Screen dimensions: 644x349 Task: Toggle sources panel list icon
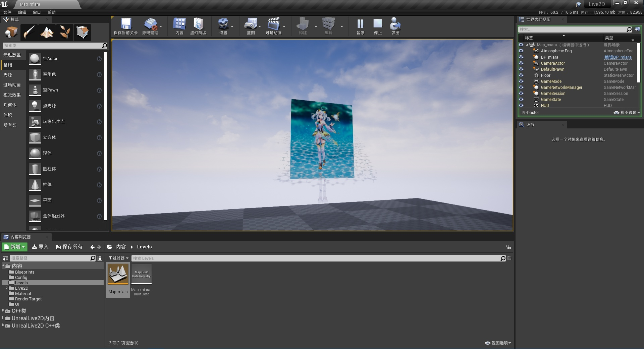tap(5, 258)
